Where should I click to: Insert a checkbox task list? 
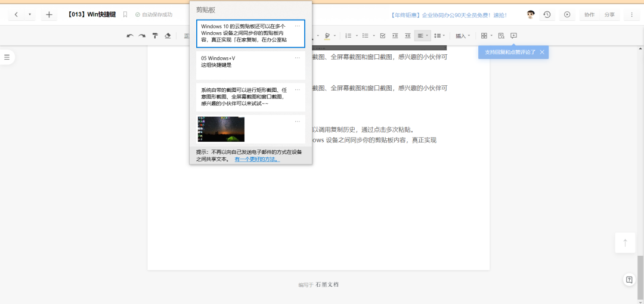click(x=383, y=36)
